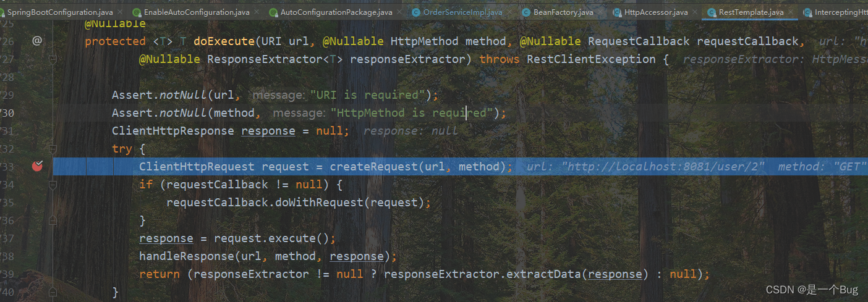The image size is (868, 302).
Task: Close the OrderServiceImpl.java tab
Action: click(509, 12)
